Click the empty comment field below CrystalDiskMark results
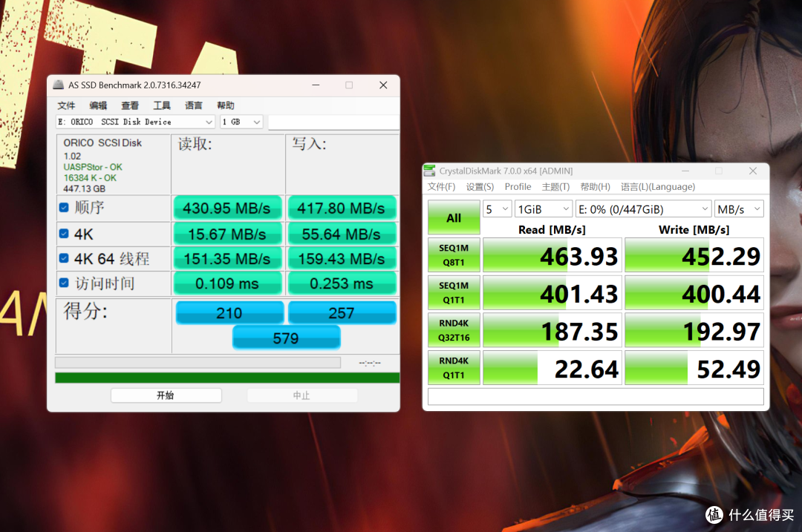Image resolution: width=802 pixels, height=532 pixels. (596, 396)
